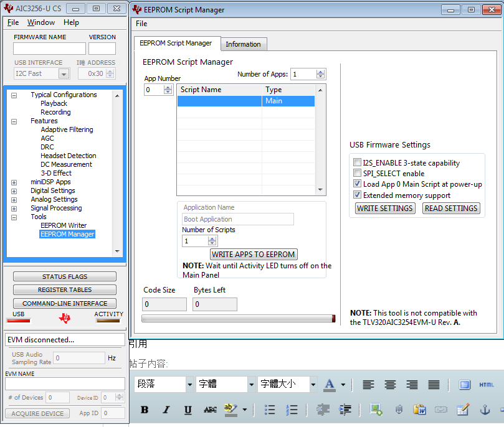Expand the miniDSP Apps tree node
The image size is (504, 427).
point(14,182)
